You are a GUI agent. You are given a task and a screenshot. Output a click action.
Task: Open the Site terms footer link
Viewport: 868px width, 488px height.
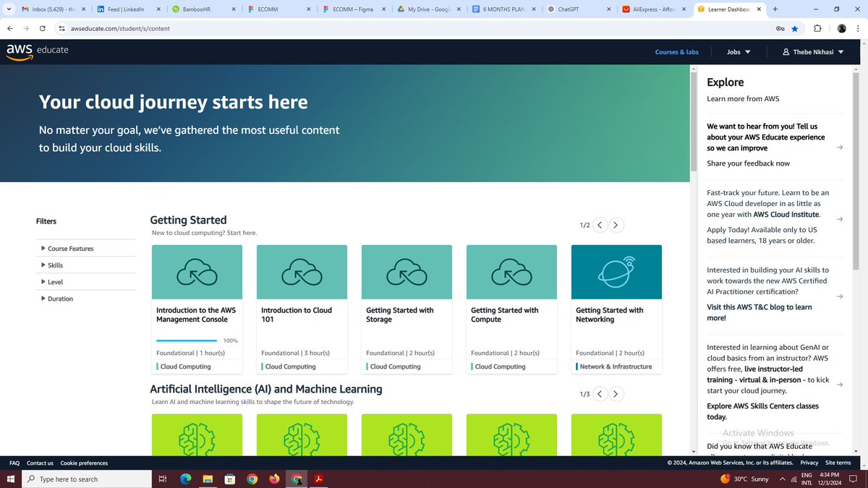click(838, 463)
